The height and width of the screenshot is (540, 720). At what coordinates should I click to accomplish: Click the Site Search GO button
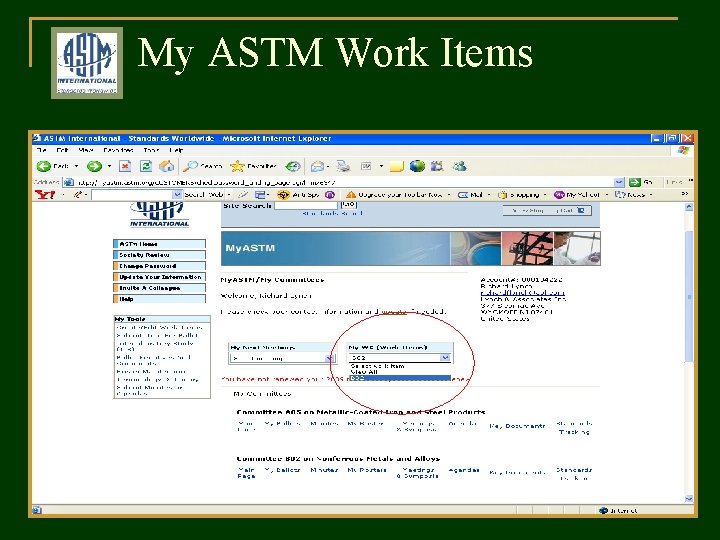[x=349, y=205]
